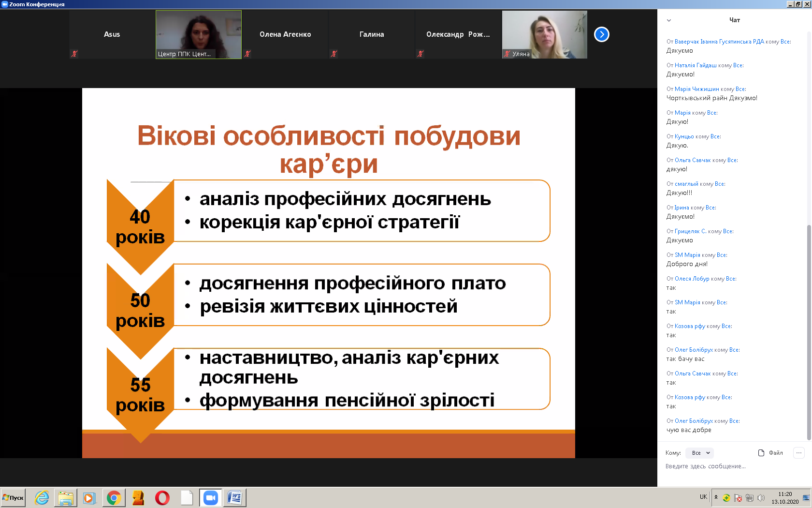Switch to the Word document in taskbar

[x=235, y=497]
